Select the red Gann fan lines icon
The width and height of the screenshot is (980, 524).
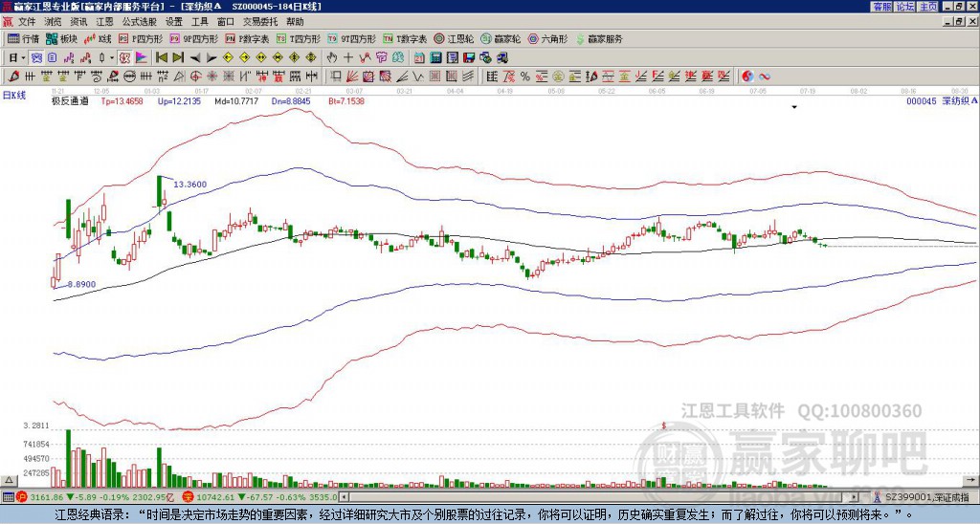352,76
